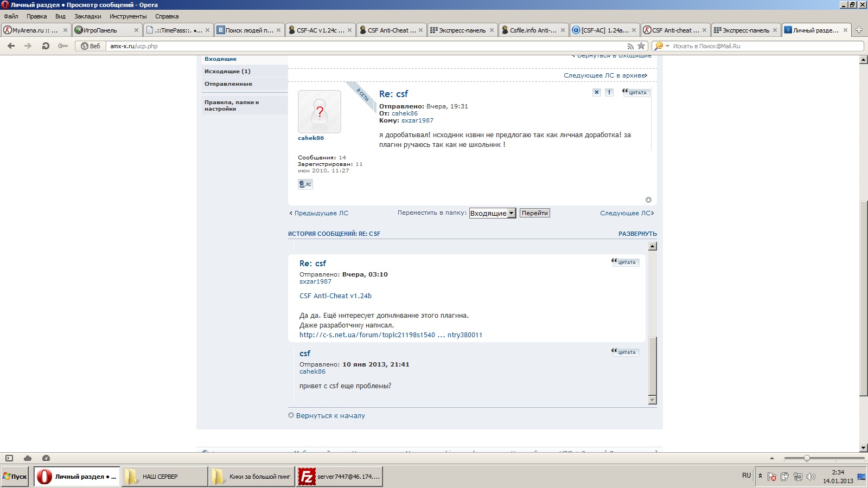Report message with the exclamation icon
Viewport: 868px width, 488px height.
point(609,92)
